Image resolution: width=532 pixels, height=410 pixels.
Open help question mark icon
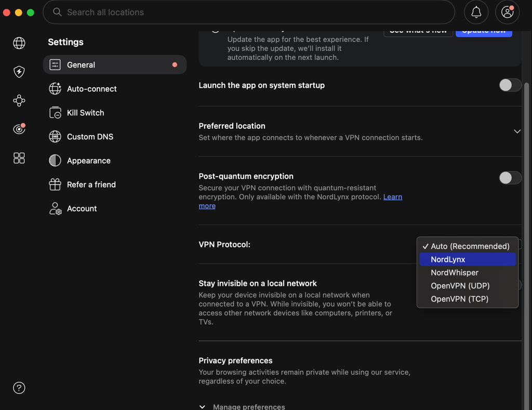[x=19, y=388]
